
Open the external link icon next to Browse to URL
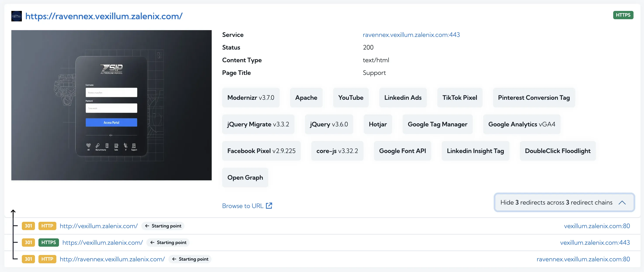tap(269, 206)
